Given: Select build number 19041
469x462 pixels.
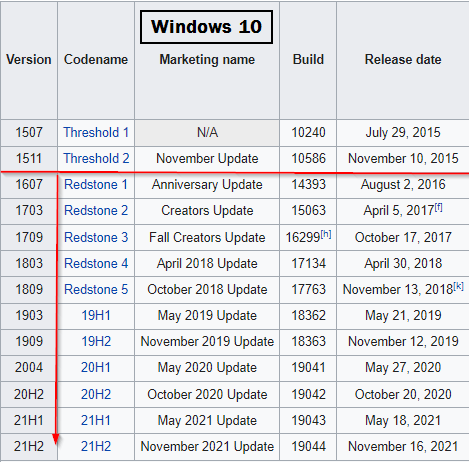Looking at the screenshot, I should click(x=308, y=367).
